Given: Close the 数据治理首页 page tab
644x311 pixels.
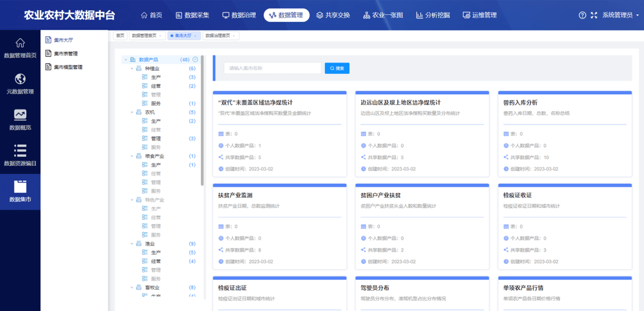Looking at the screenshot, I should point(234,36).
